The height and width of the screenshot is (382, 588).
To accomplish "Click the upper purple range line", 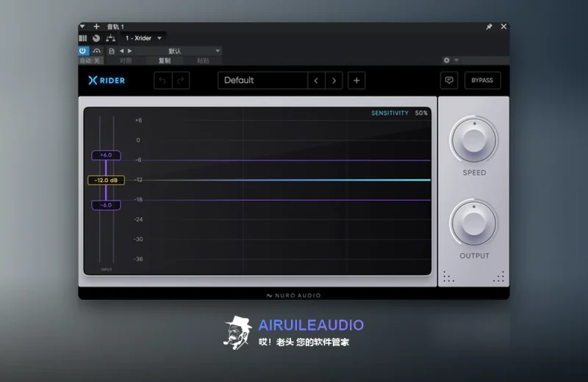I will (x=287, y=160).
